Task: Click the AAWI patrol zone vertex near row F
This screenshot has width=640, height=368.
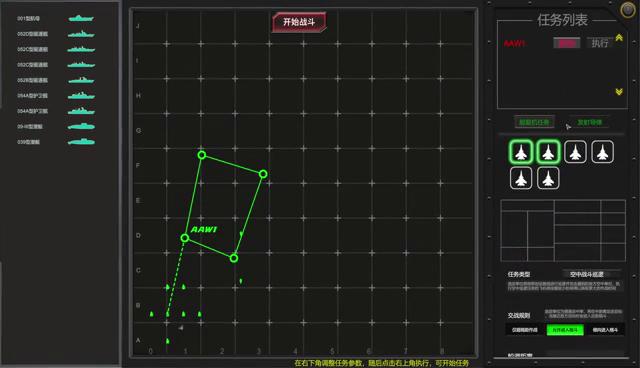Action: 202,155
